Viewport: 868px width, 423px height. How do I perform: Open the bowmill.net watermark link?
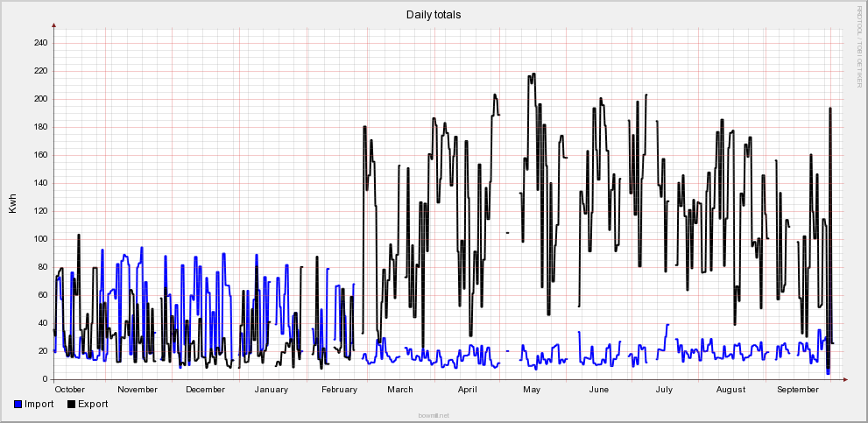point(434,416)
